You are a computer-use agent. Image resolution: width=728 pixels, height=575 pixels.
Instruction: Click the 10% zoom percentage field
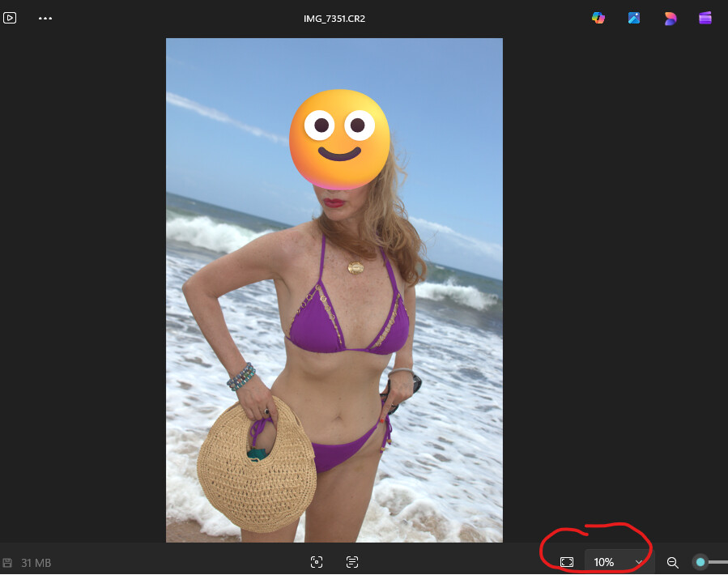pos(604,562)
